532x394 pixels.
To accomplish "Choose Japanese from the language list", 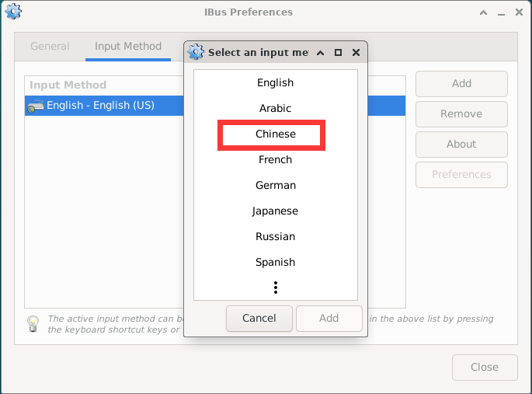I will [276, 211].
